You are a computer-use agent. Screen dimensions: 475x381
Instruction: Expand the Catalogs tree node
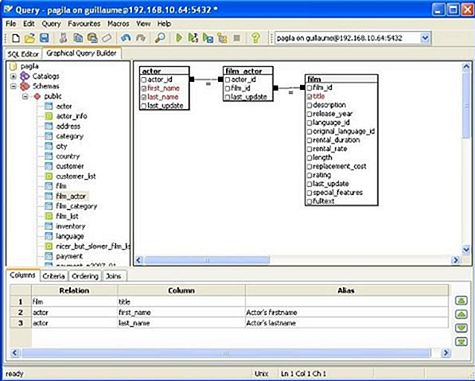[13, 76]
